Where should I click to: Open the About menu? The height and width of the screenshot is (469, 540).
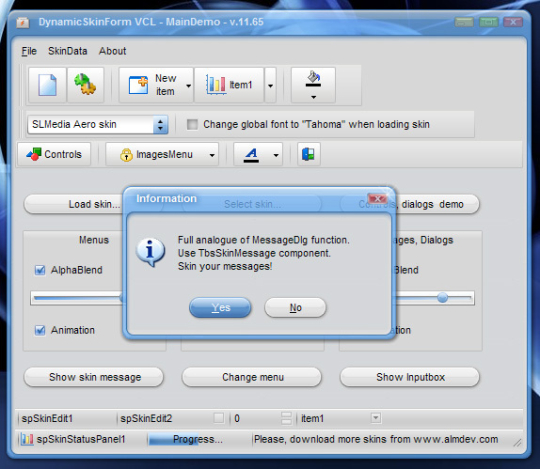113,51
